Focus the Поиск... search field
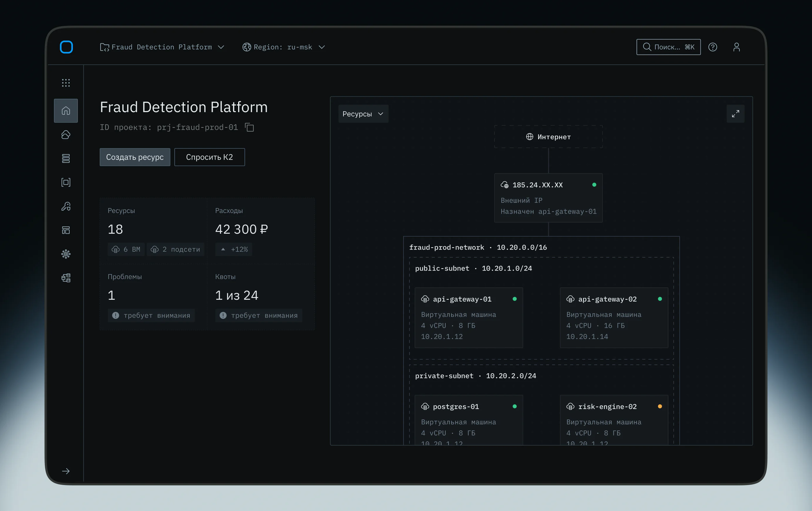The height and width of the screenshot is (511, 812). coord(668,47)
